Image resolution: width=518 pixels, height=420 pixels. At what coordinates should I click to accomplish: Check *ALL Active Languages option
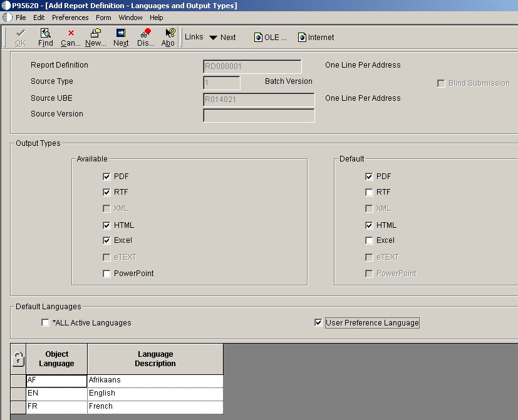(x=45, y=322)
